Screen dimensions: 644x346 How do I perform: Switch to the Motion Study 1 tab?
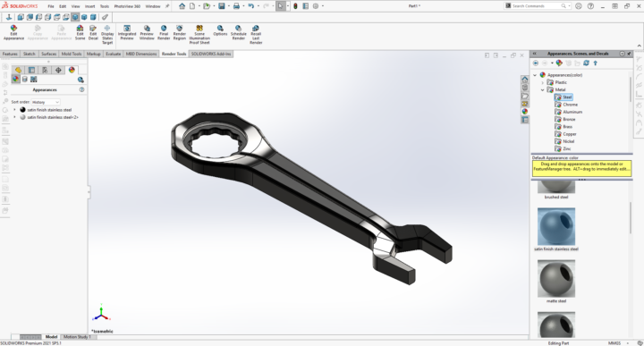pyautogui.click(x=77, y=336)
